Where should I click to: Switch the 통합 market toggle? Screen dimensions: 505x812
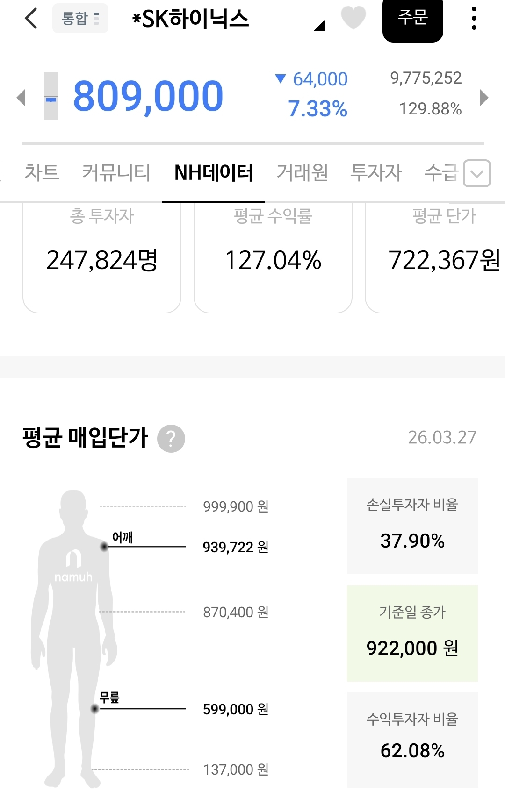click(80, 19)
